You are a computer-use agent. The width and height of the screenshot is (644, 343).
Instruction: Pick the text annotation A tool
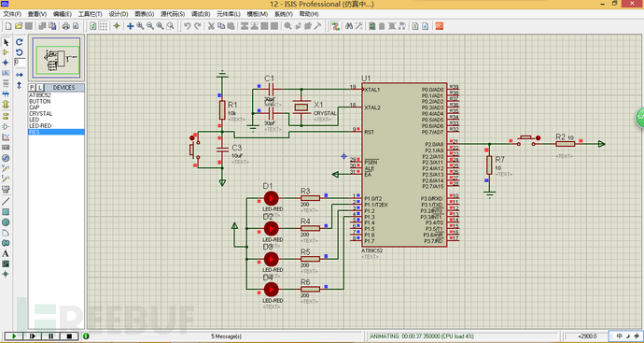pyautogui.click(x=6, y=253)
